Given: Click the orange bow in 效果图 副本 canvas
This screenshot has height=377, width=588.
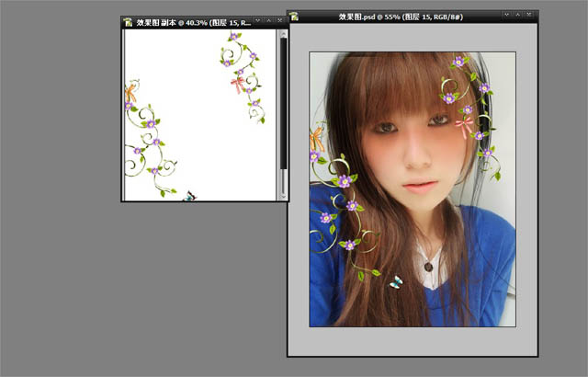Looking at the screenshot, I should [x=130, y=93].
